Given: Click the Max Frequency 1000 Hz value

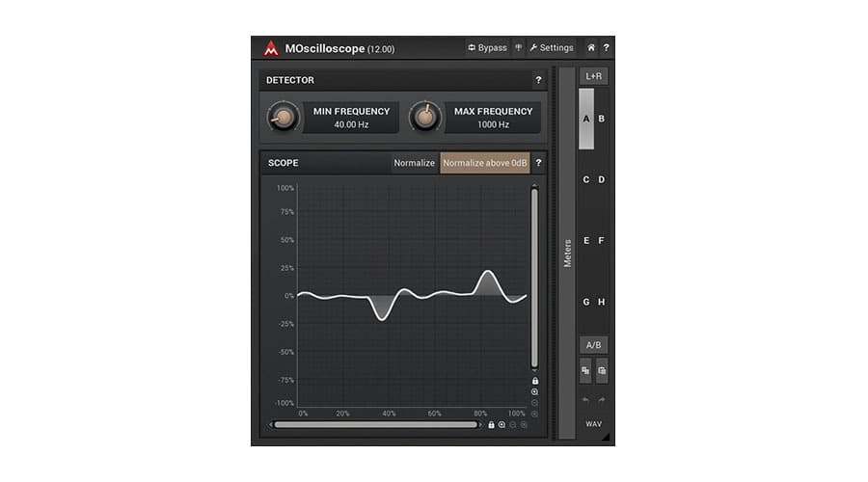Looking at the screenshot, I should (493, 124).
